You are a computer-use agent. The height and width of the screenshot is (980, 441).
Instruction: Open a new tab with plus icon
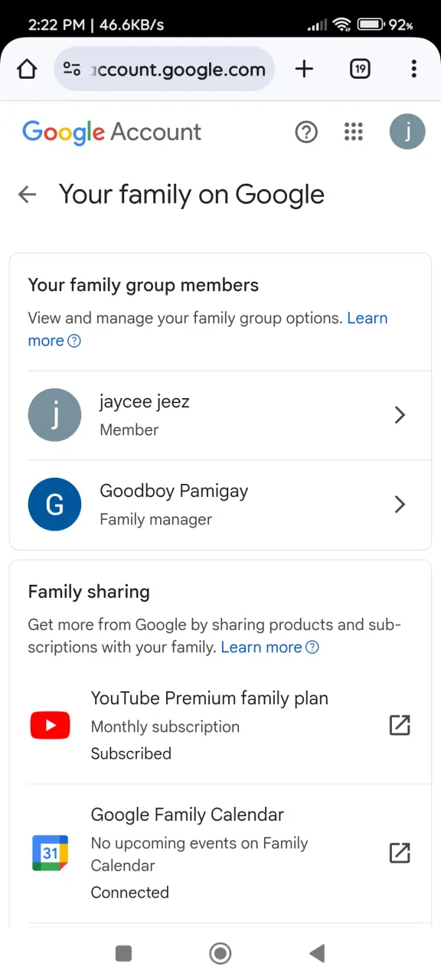[304, 70]
